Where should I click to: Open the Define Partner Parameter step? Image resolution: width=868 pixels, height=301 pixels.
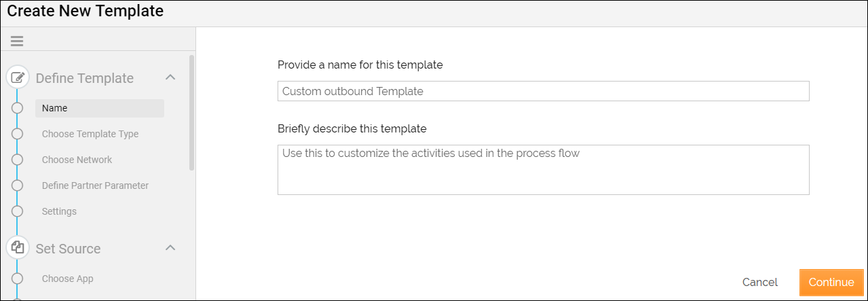click(95, 185)
